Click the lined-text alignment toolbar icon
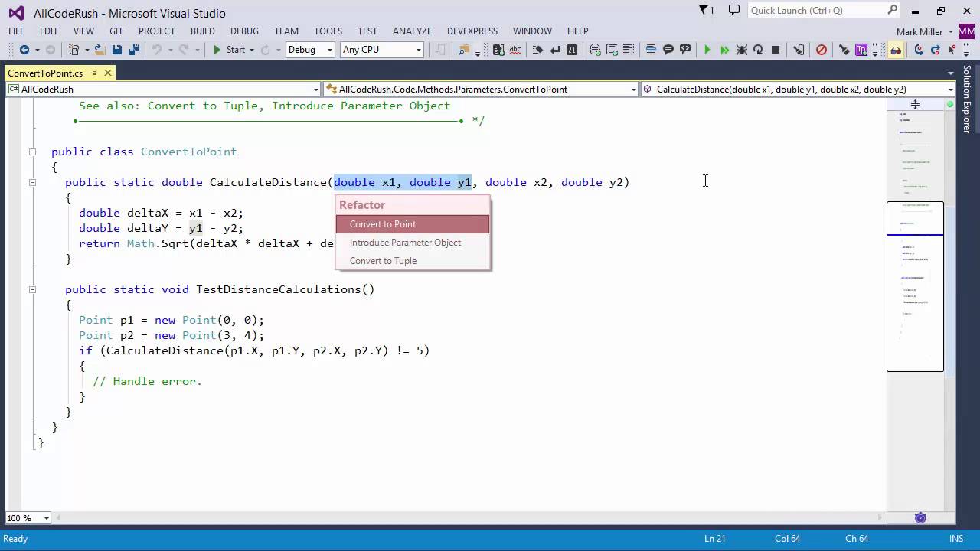Screen dimensions: 980x551 pos(652,50)
